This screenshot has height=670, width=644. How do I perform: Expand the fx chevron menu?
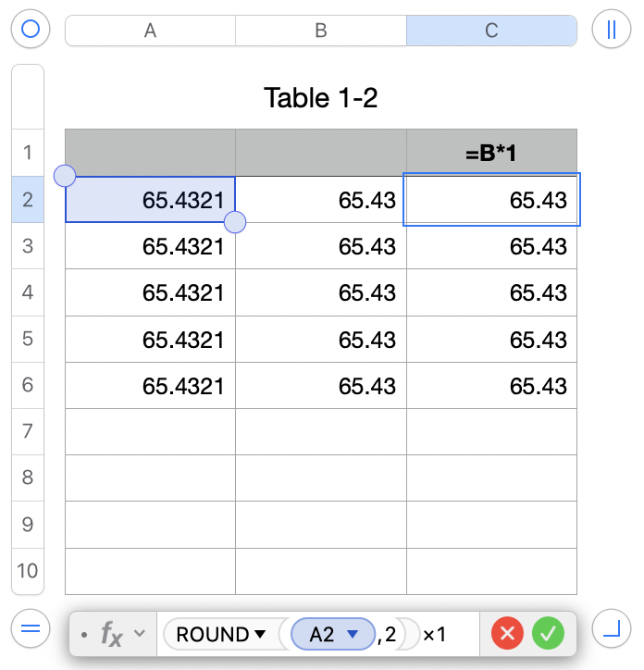(x=140, y=634)
